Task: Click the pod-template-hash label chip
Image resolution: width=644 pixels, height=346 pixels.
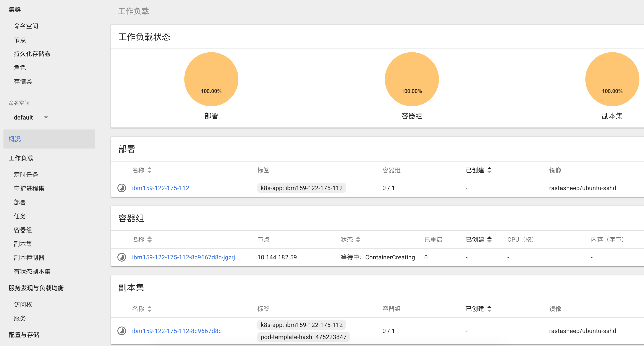Action: [x=303, y=337]
